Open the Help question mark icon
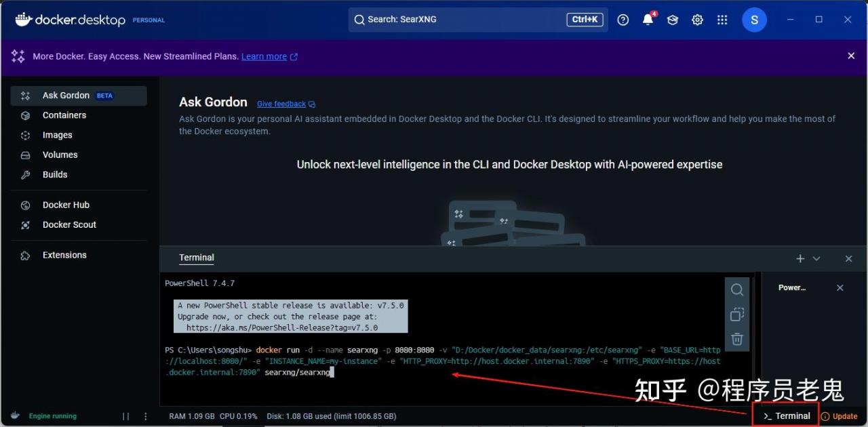This screenshot has height=427, width=868. (623, 20)
